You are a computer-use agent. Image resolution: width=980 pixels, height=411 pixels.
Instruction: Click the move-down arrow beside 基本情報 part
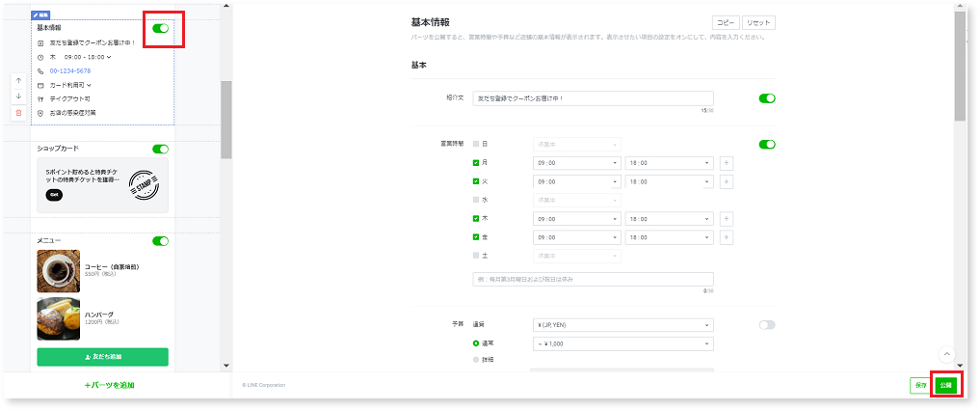[18, 96]
